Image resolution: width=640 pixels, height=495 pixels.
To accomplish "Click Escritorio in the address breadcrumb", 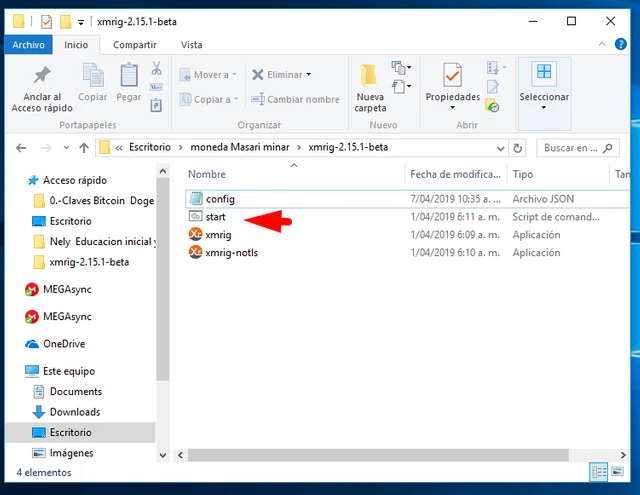I will tap(150, 147).
